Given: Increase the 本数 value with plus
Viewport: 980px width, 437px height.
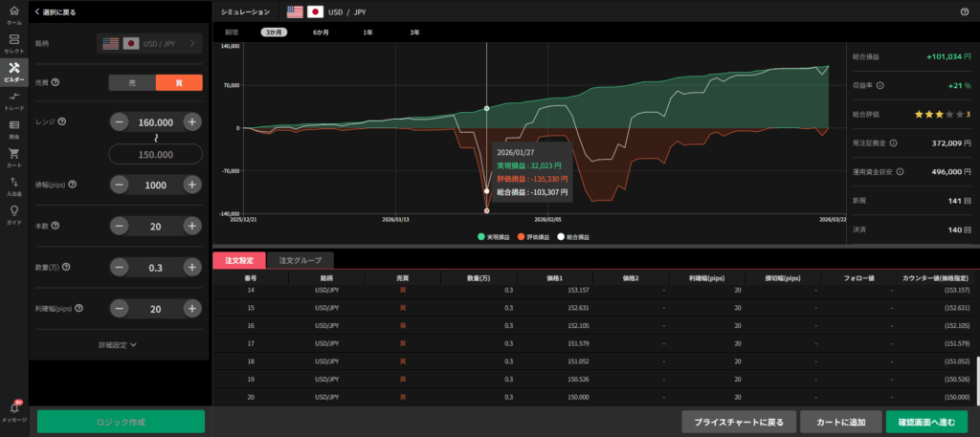Looking at the screenshot, I should pyautogui.click(x=192, y=226).
